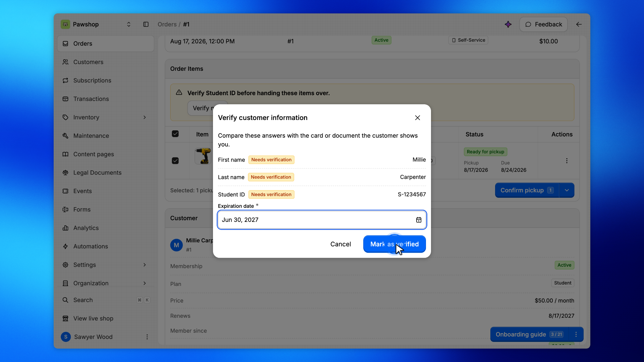Click the Millie Carpenter customer avatar
Image resolution: width=644 pixels, height=362 pixels.
[x=176, y=245]
